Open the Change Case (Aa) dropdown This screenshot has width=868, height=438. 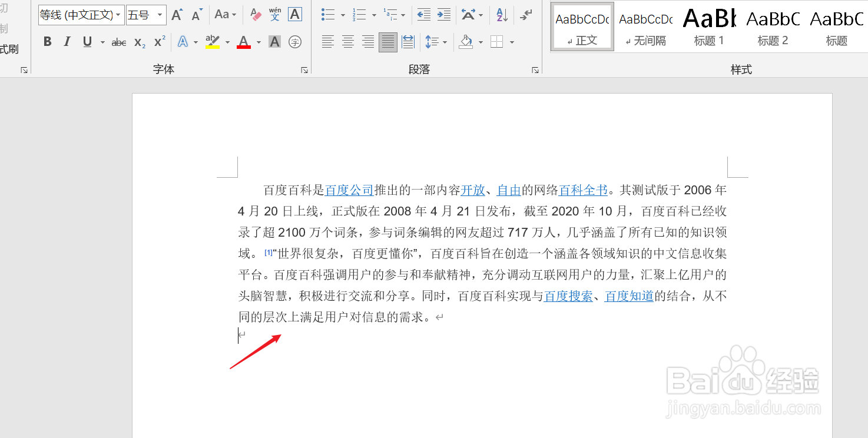point(225,15)
